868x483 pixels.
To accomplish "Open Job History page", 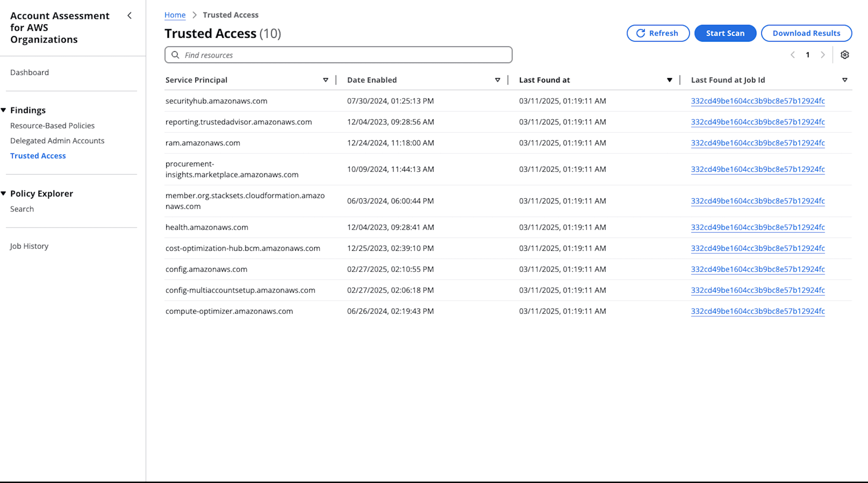I will tap(29, 246).
